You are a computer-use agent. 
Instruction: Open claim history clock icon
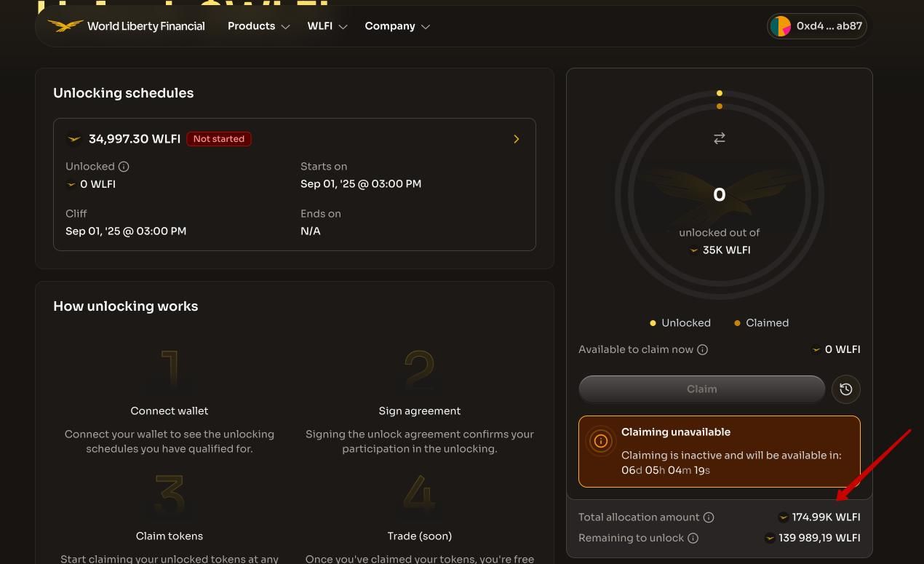coord(846,389)
